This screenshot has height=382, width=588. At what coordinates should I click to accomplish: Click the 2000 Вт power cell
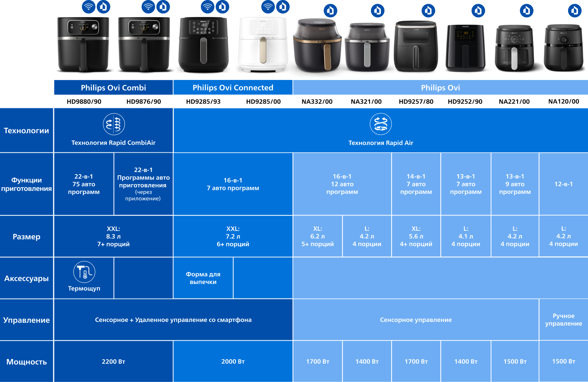click(x=233, y=361)
